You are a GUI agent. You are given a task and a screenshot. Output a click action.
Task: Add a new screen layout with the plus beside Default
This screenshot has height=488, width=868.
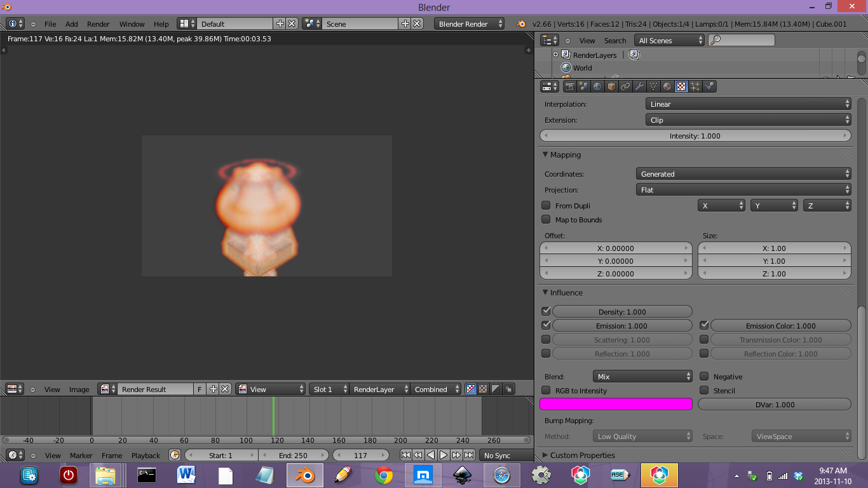point(280,24)
